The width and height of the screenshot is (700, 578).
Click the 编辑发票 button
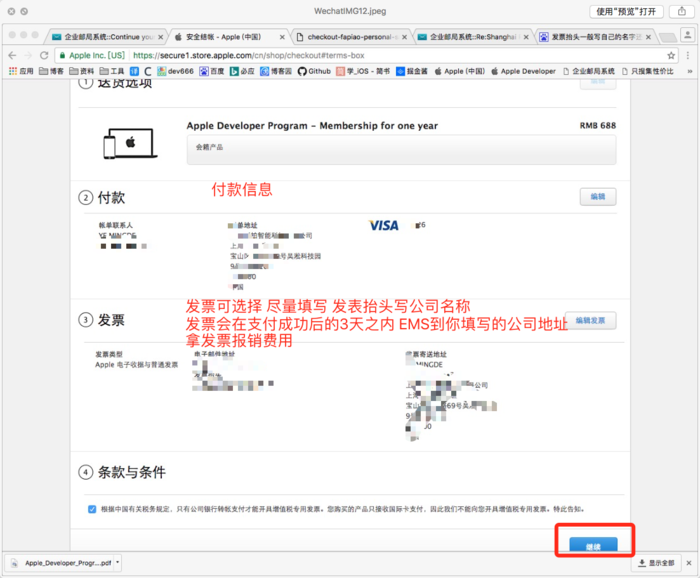coord(590,320)
